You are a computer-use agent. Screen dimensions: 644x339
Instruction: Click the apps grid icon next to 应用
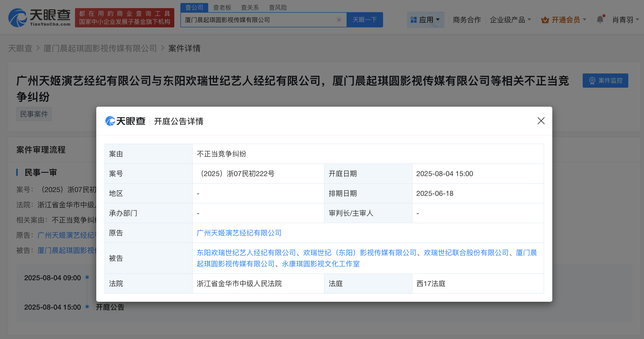[413, 20]
